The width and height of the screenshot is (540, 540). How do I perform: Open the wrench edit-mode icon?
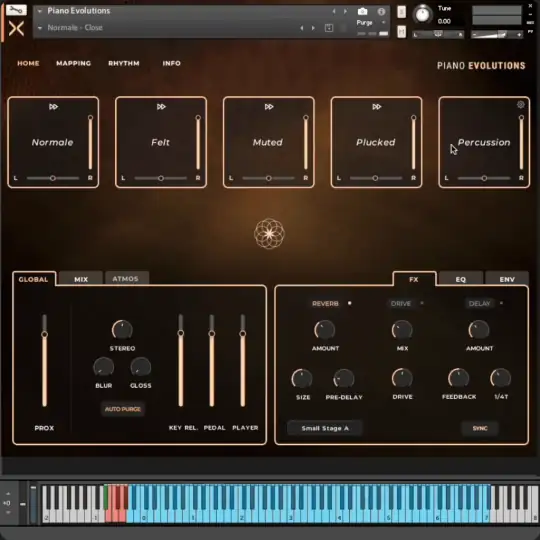pos(16,10)
